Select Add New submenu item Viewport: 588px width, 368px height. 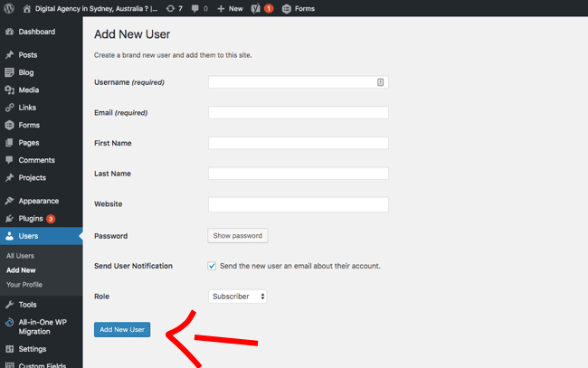pos(21,270)
